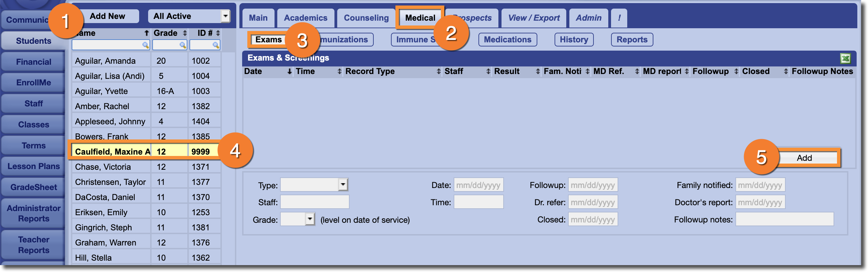Click the Medications button
Screen dimensions: 868x272
point(507,40)
